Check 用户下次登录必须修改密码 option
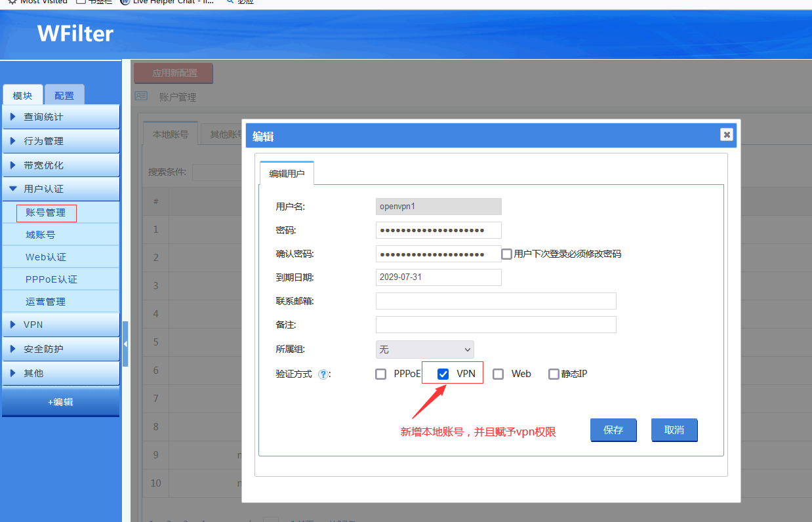The width and height of the screenshot is (812, 522). [x=507, y=254]
